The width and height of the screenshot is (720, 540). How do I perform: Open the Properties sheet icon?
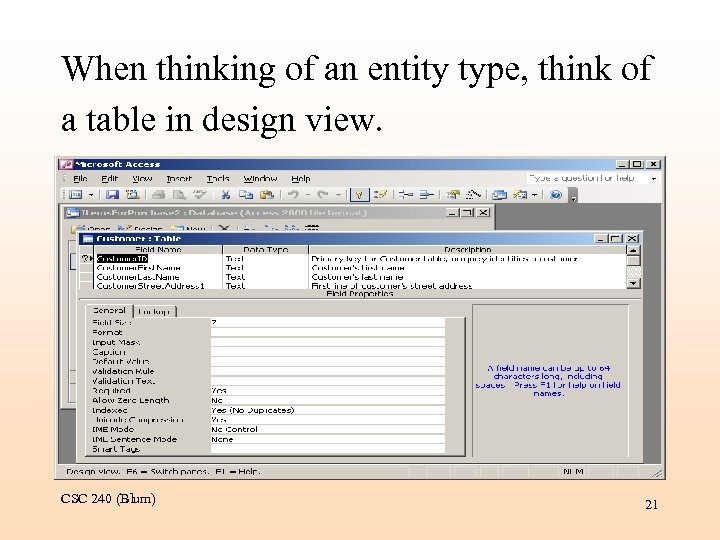453,195
